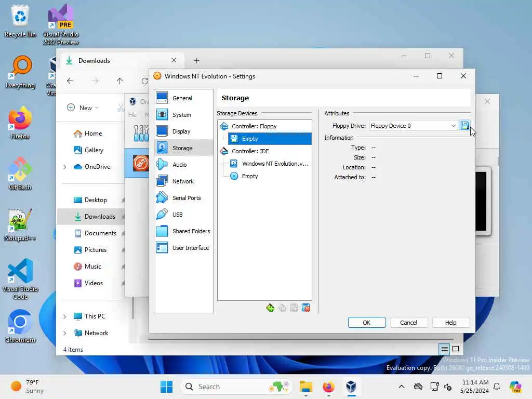The image size is (532, 399).
Task: Open the User Interface settings category
Action: [x=183, y=248]
